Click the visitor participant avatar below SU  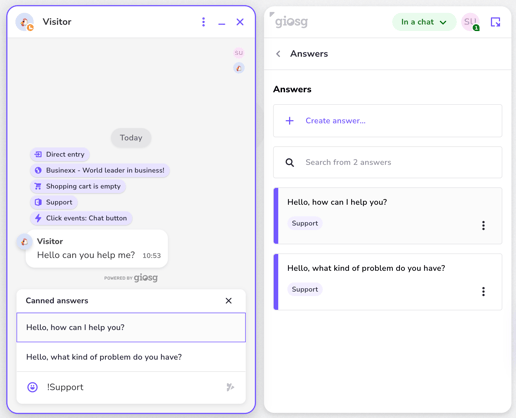tap(239, 68)
